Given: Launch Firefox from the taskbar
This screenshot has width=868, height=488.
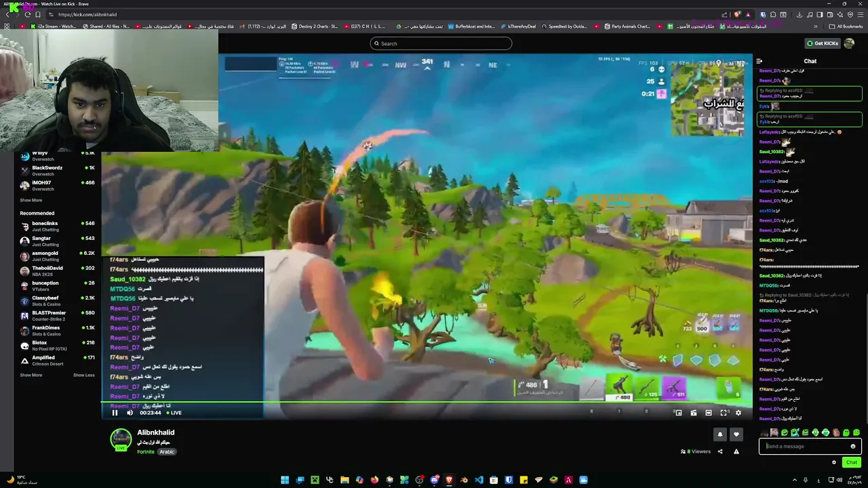Looking at the screenshot, I should pyautogui.click(x=374, y=480).
